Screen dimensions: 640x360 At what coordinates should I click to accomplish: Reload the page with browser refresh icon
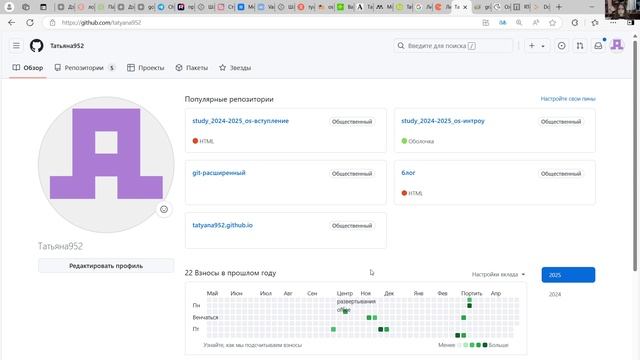[x=30, y=22]
